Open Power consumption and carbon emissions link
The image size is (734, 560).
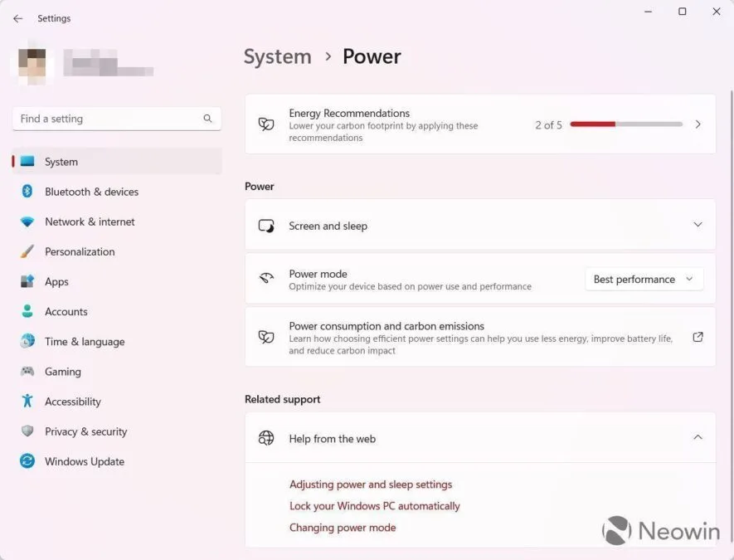(x=386, y=326)
